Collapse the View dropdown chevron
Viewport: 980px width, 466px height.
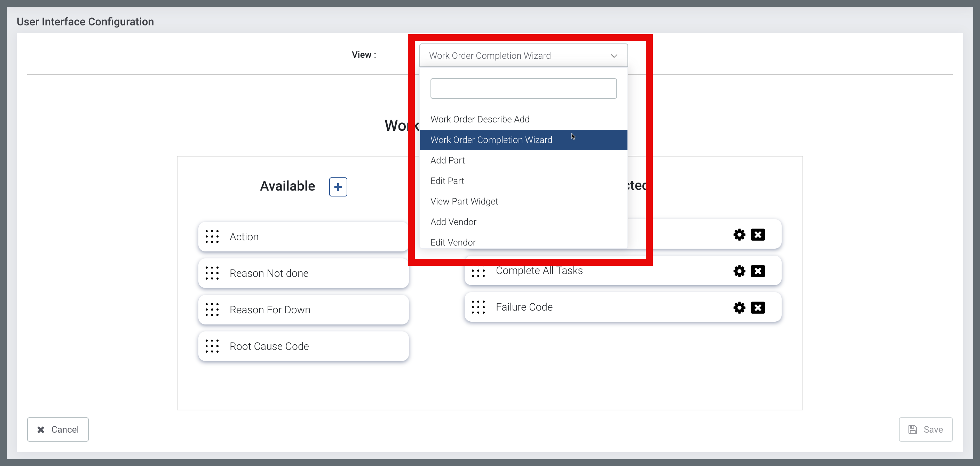click(x=614, y=56)
